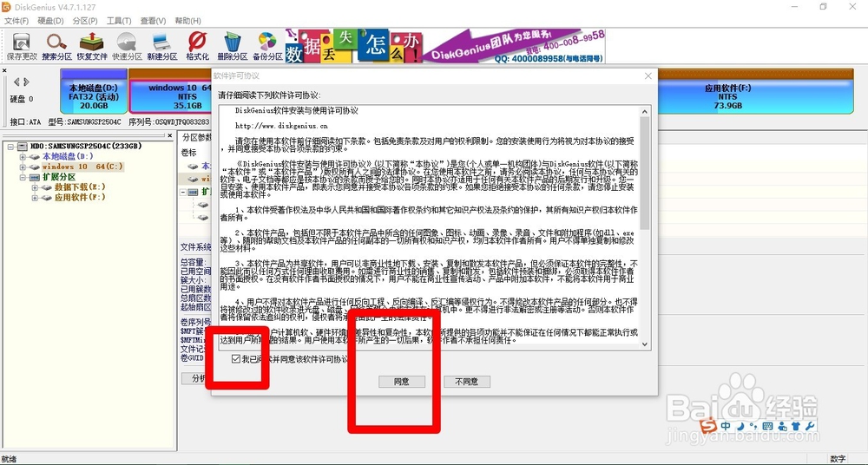
Task: Toggle the moon half-width icon on IME bar
Action: (740, 426)
